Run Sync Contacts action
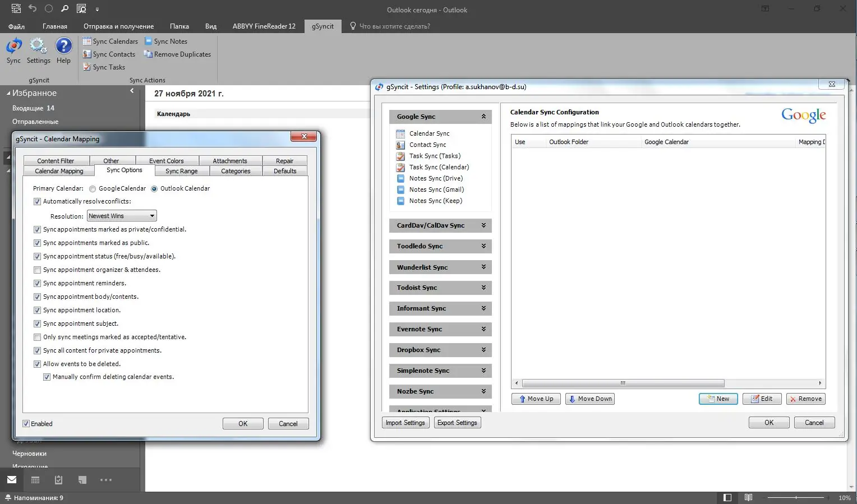Viewport: 857px width, 504px height. [x=109, y=54]
